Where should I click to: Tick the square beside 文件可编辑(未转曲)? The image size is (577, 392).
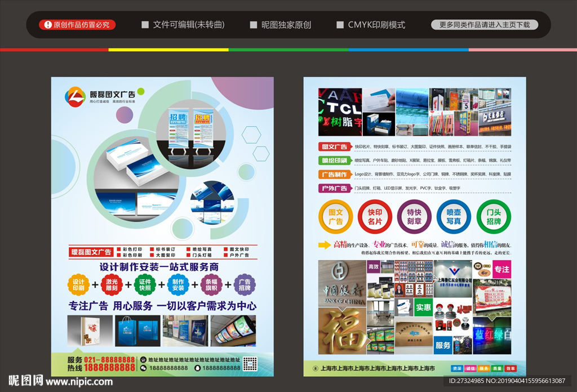(x=145, y=25)
